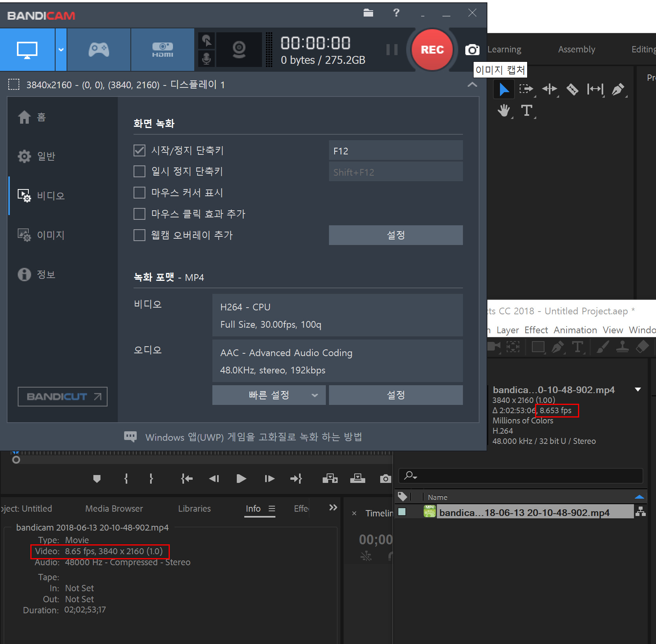Click the F12 hotkey field
This screenshot has height=644, width=656.
(396, 150)
